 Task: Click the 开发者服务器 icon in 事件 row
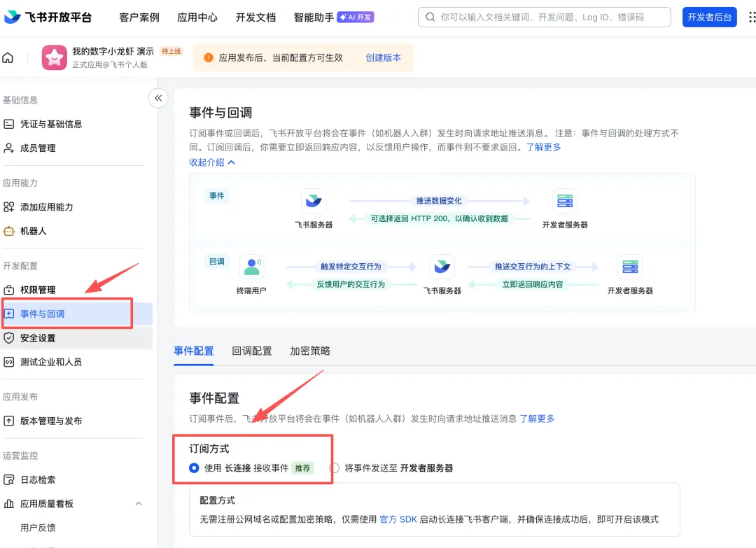click(x=565, y=200)
